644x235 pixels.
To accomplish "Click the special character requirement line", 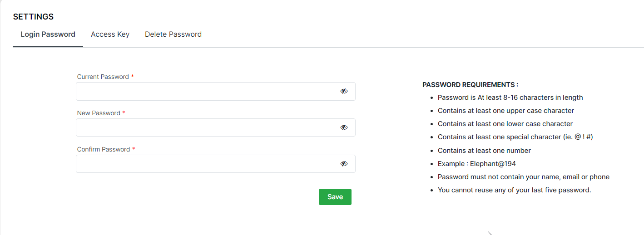I will 515,137.
